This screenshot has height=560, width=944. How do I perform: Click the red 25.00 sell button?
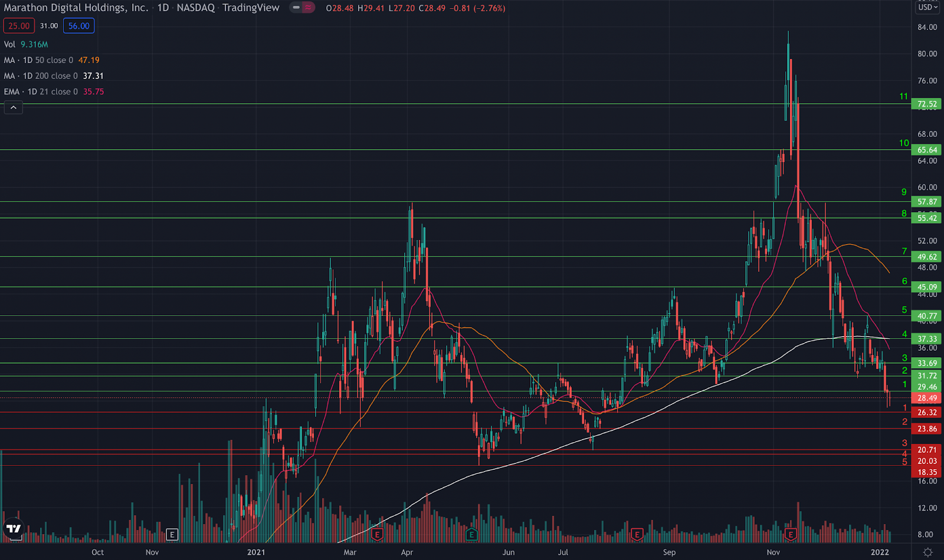pos(19,26)
